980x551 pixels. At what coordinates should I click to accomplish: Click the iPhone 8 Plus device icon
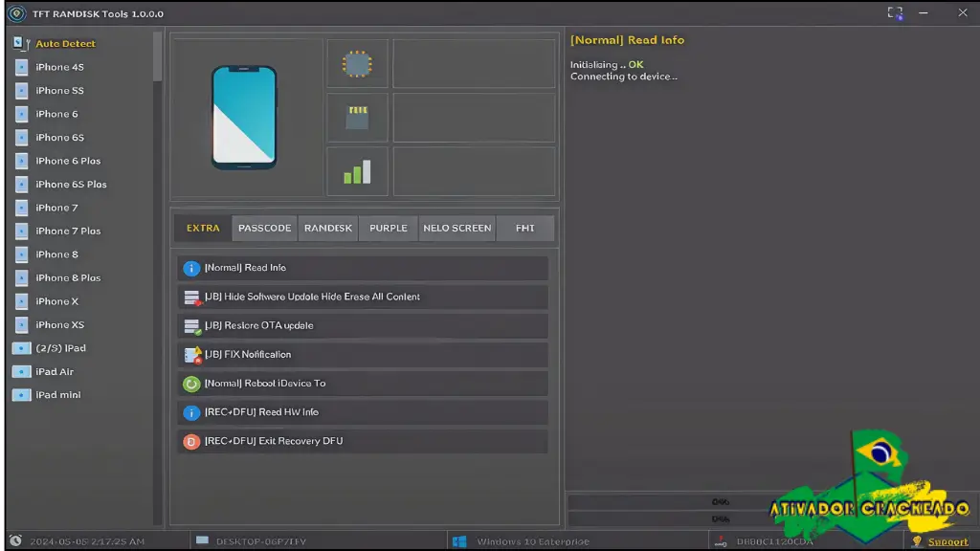21,278
